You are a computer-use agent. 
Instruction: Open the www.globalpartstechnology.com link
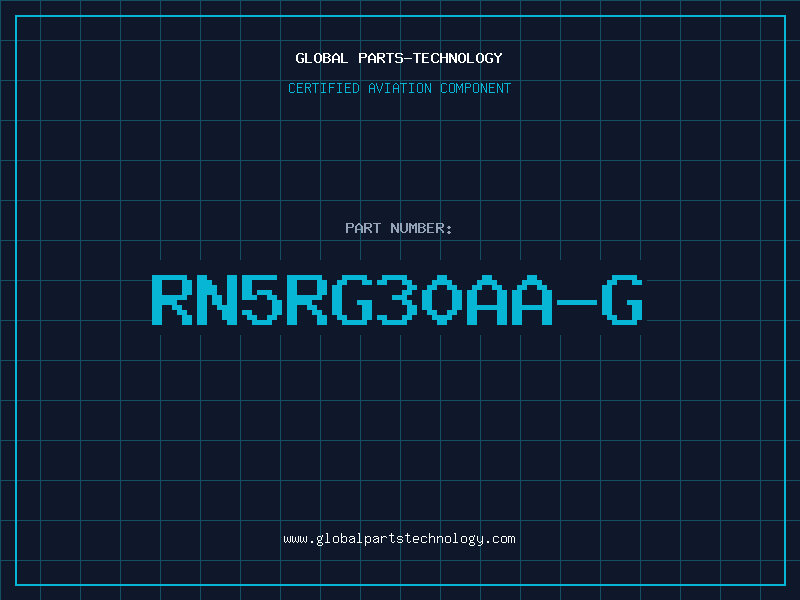tap(399, 539)
